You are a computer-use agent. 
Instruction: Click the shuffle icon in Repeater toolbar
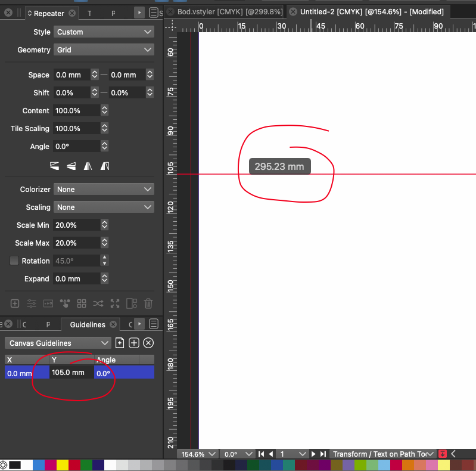[98, 303]
